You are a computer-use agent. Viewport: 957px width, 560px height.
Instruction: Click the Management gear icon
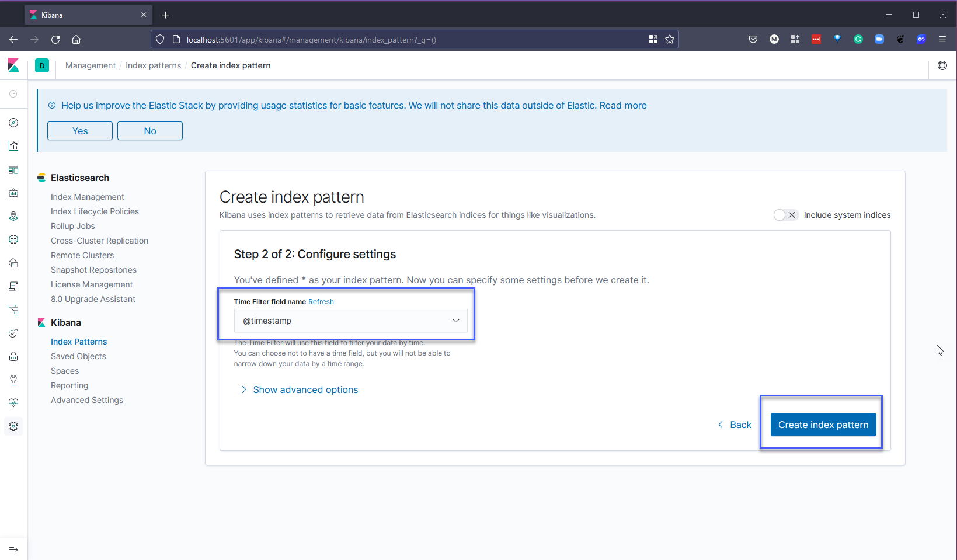coord(13,426)
